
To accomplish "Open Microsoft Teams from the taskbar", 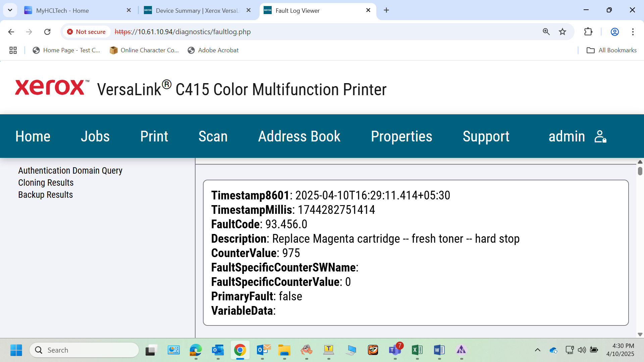I will [395, 350].
